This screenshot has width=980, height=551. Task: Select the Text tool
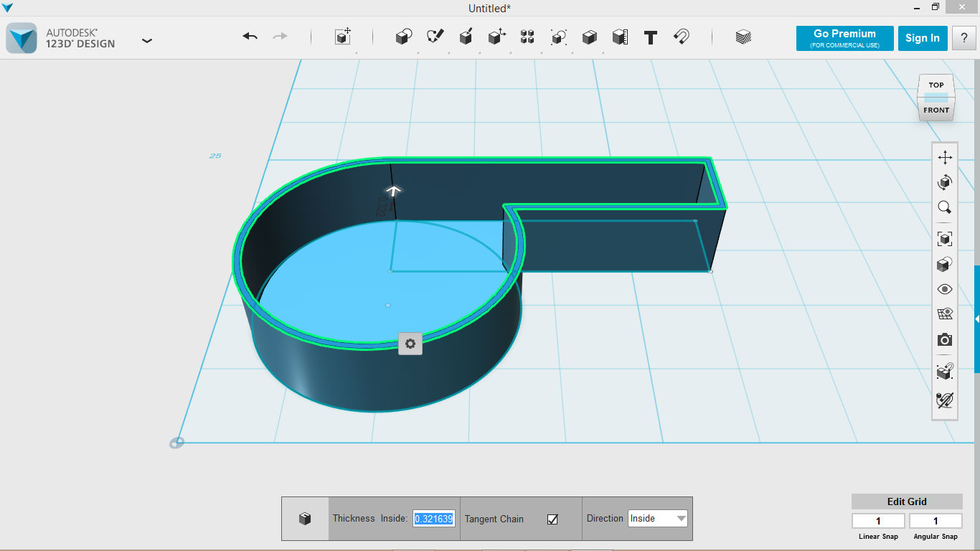(x=651, y=37)
